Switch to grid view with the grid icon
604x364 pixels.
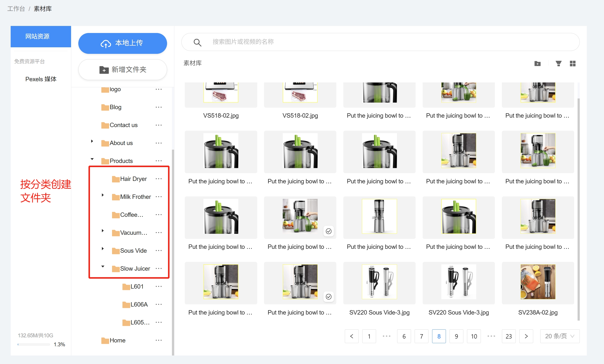click(573, 64)
